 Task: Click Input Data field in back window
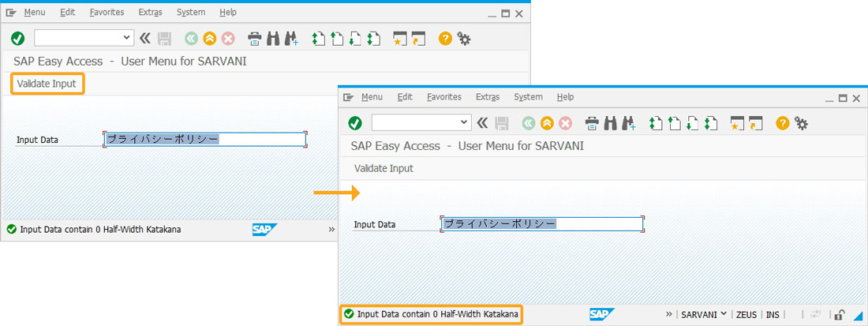click(205, 140)
